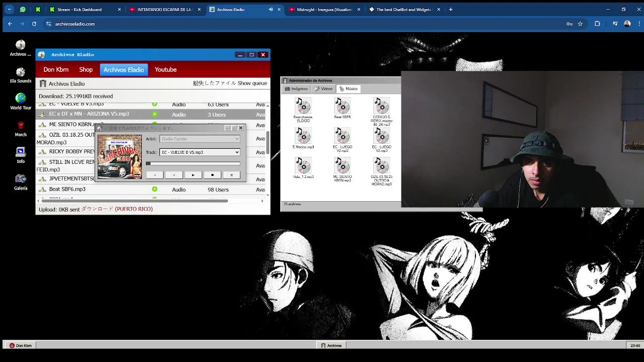Click the 63 Users cell
The height and width of the screenshot is (362, 644).
click(218, 105)
